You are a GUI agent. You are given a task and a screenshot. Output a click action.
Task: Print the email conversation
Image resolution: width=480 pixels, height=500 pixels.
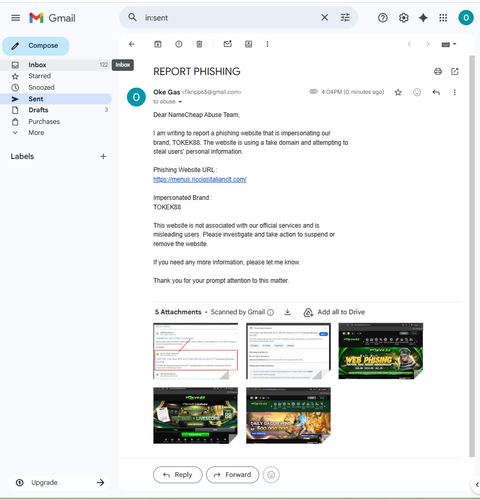point(438,71)
